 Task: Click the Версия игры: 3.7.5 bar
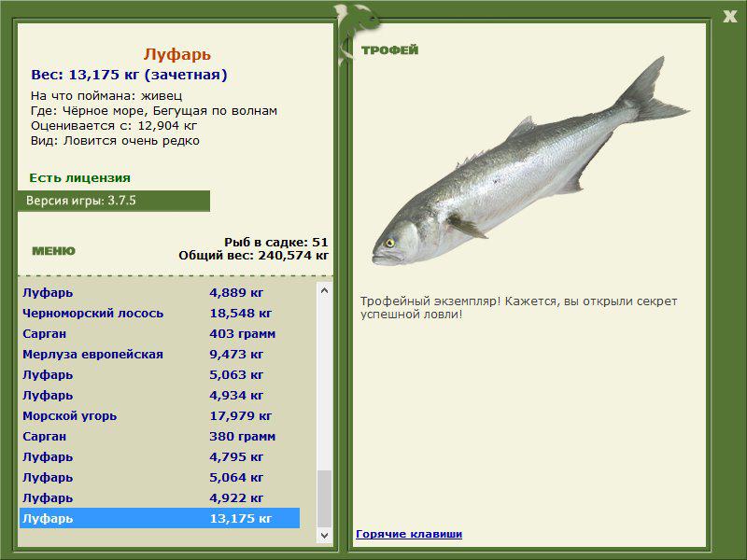114,201
